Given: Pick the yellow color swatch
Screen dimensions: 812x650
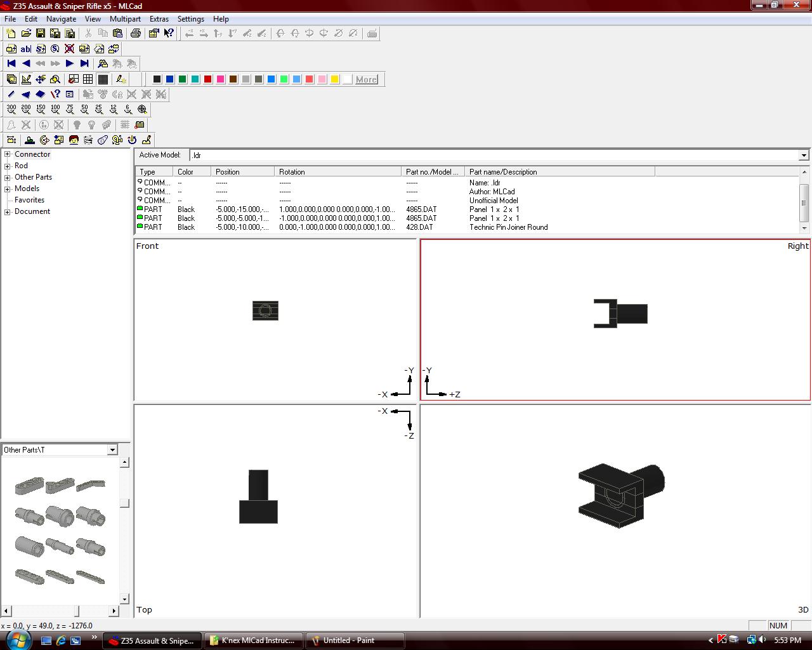Looking at the screenshot, I should [x=334, y=79].
